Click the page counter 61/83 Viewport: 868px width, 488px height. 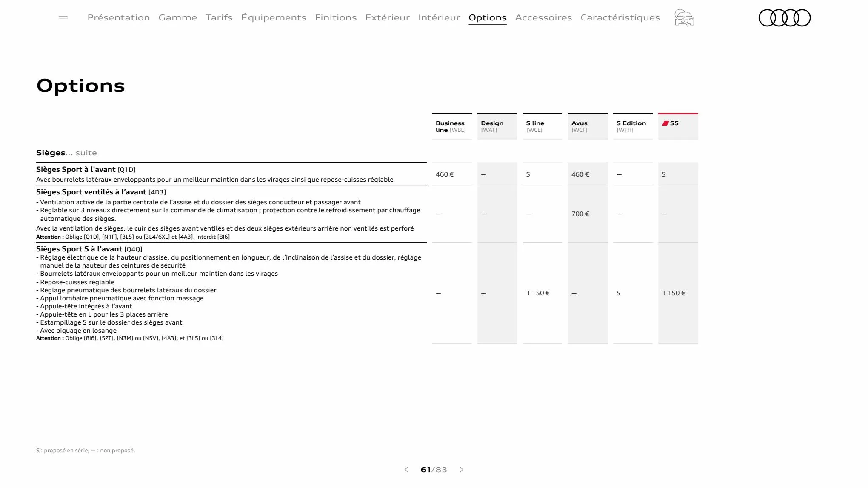(434, 470)
